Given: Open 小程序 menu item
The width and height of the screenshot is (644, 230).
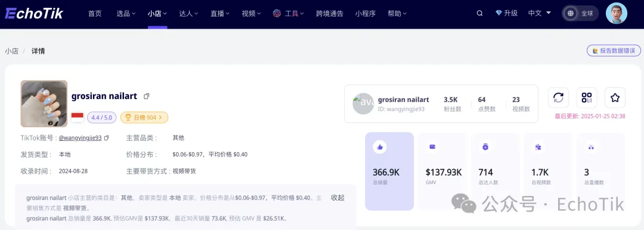Looking at the screenshot, I should coord(366,13).
